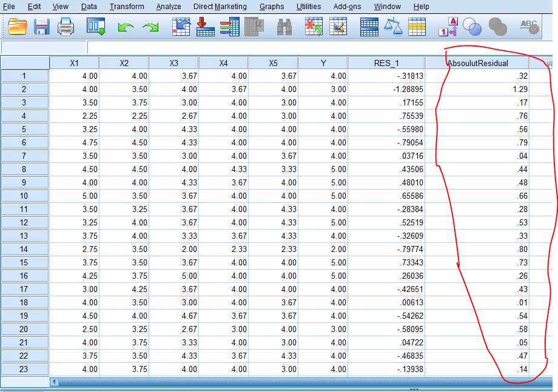Select the X2 column header
The width and height of the screenshot is (558, 392).
tap(124, 63)
